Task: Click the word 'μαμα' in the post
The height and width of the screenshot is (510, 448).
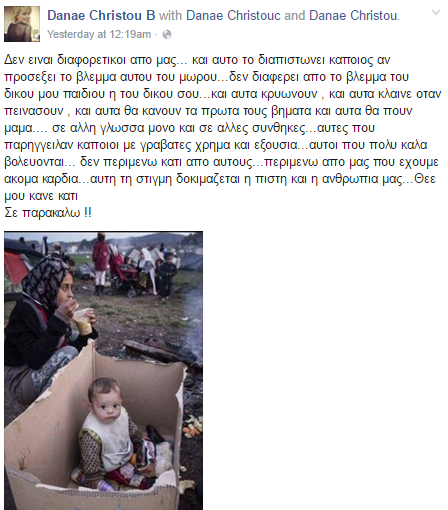Action: click(x=18, y=129)
